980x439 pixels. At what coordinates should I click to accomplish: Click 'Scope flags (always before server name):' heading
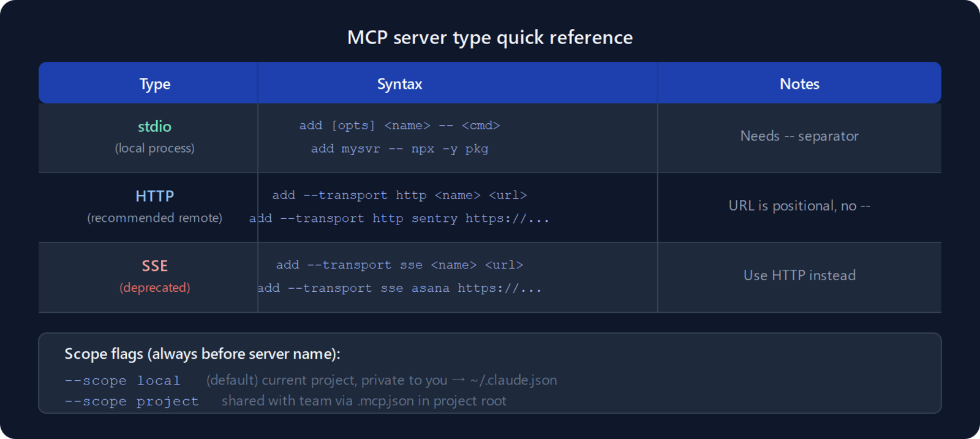pyautogui.click(x=202, y=354)
